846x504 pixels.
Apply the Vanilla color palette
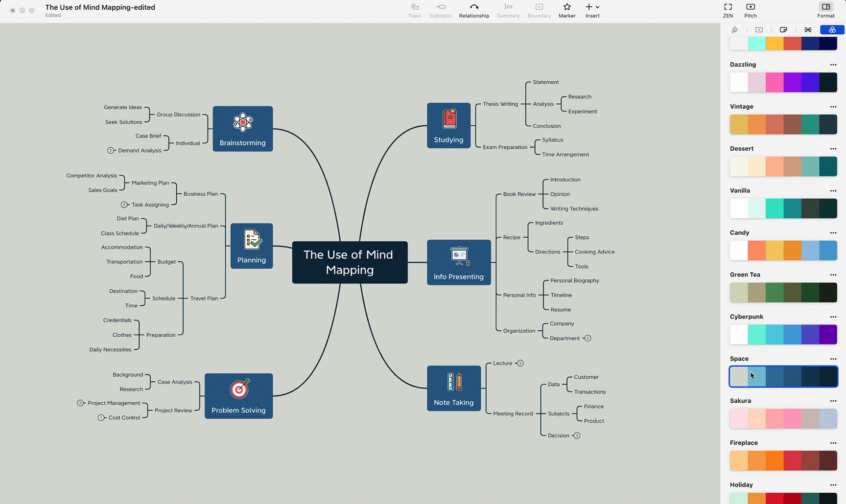pyautogui.click(x=783, y=208)
